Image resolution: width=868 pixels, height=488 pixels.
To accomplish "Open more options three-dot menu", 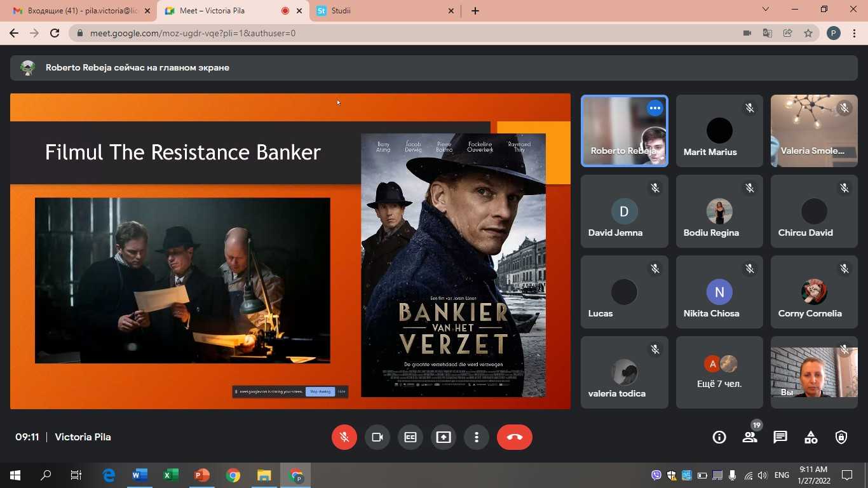I will click(x=477, y=437).
